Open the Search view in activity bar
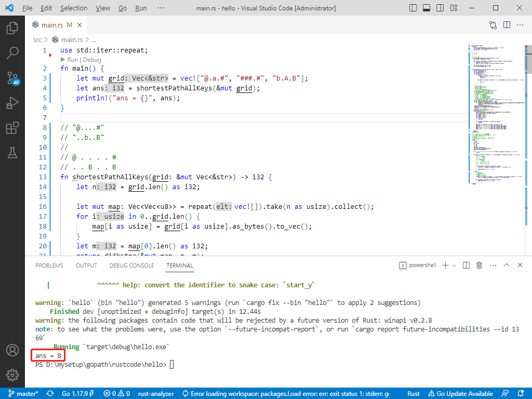Image resolution: width=532 pixels, height=399 pixels. [12, 52]
